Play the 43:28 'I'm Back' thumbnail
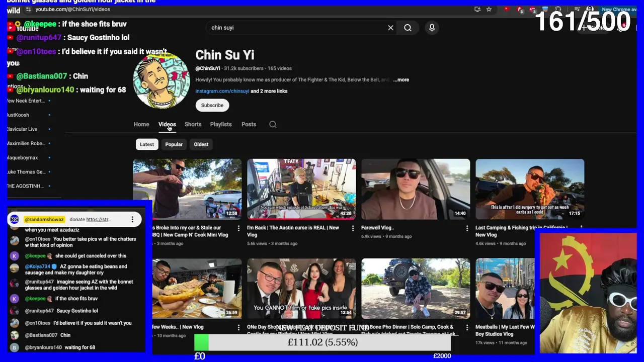644x362 pixels. (301, 189)
